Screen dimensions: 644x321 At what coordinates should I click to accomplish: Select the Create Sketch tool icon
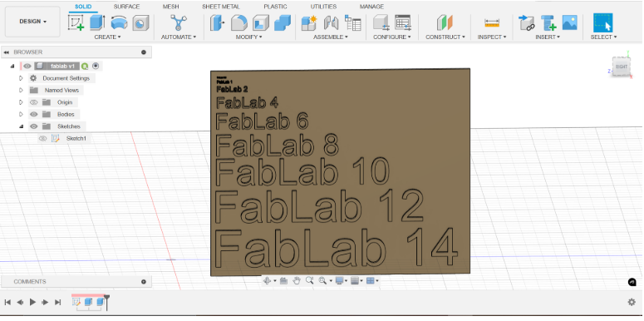click(76, 22)
